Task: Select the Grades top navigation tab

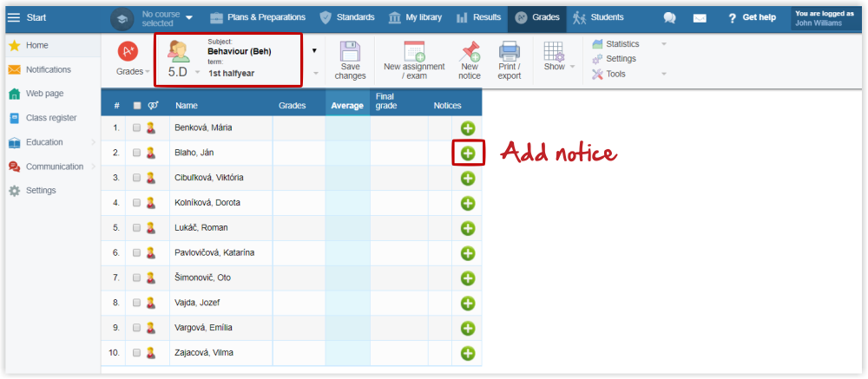Action: click(537, 17)
